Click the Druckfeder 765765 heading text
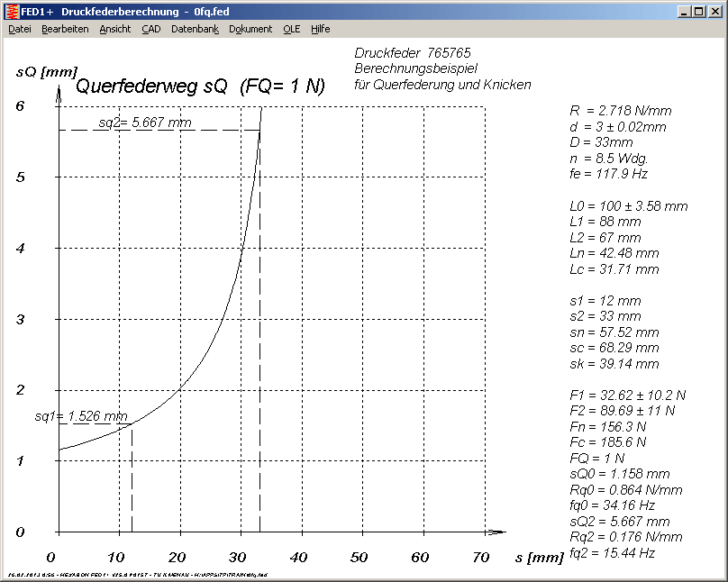The image size is (728, 582). (x=413, y=53)
